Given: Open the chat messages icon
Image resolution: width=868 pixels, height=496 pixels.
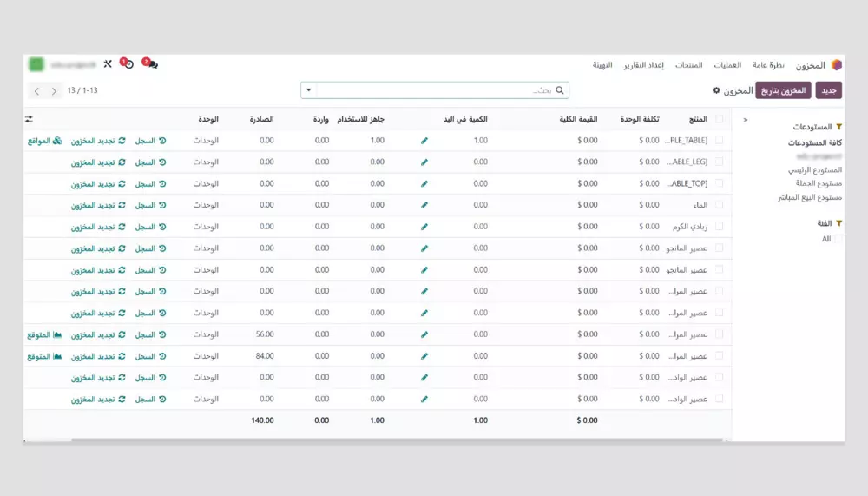Looking at the screenshot, I should pos(153,65).
